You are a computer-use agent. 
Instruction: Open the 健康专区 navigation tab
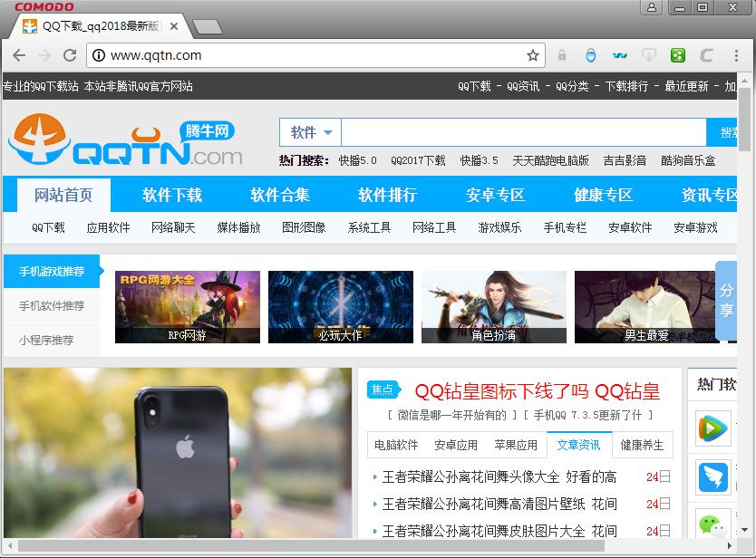(603, 195)
